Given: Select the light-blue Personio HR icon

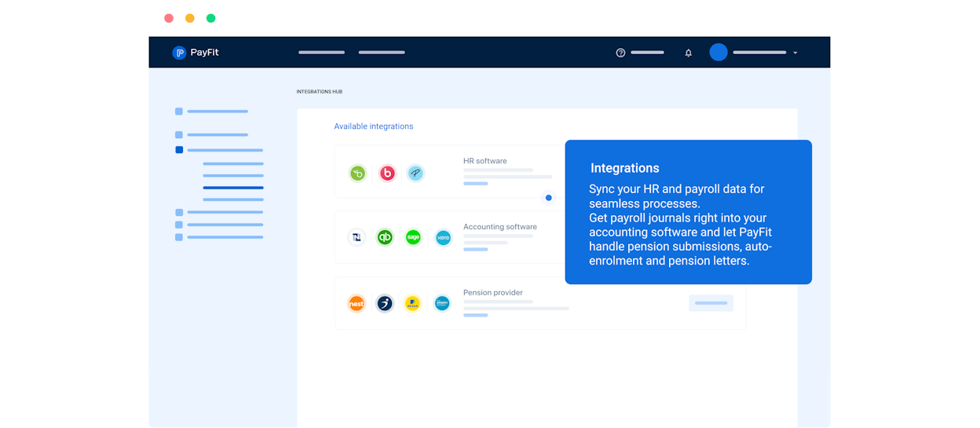Looking at the screenshot, I should click(415, 174).
